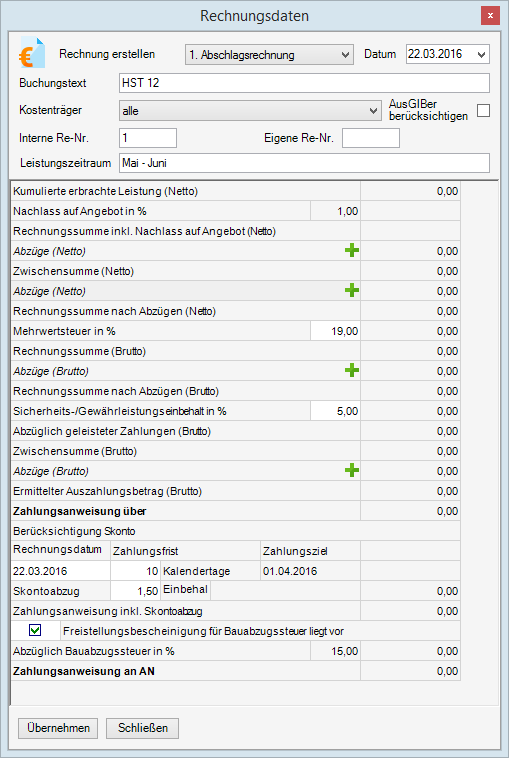Click plus icon in Abzüge (Netto) row below Zwischensumme (Netto)
The image size is (509, 758).
pos(351,291)
